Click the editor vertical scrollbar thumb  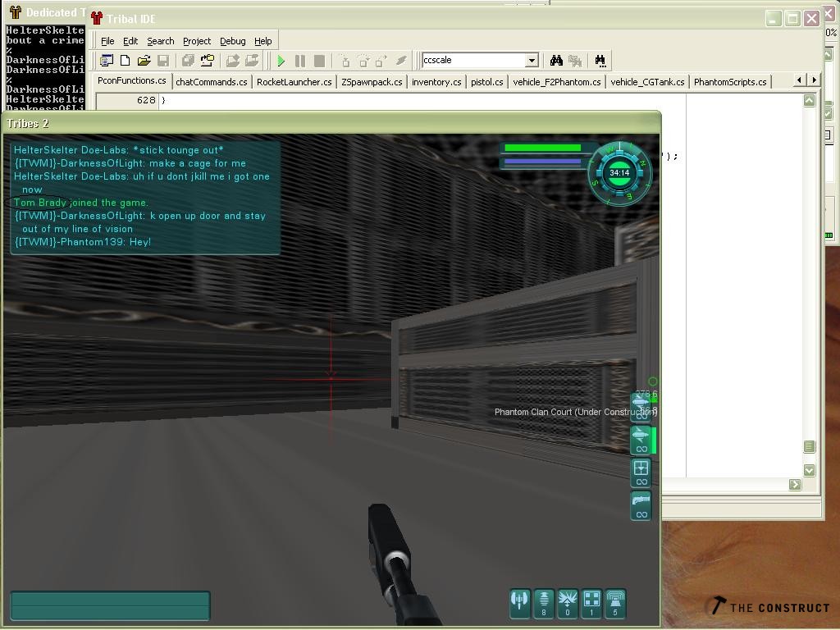pyautogui.click(x=809, y=446)
